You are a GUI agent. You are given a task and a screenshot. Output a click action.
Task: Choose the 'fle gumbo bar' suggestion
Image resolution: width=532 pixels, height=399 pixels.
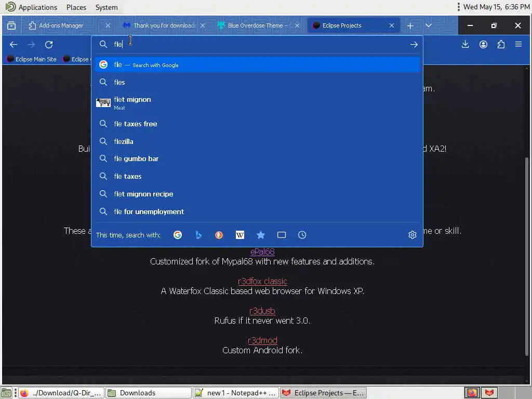[x=257, y=158]
